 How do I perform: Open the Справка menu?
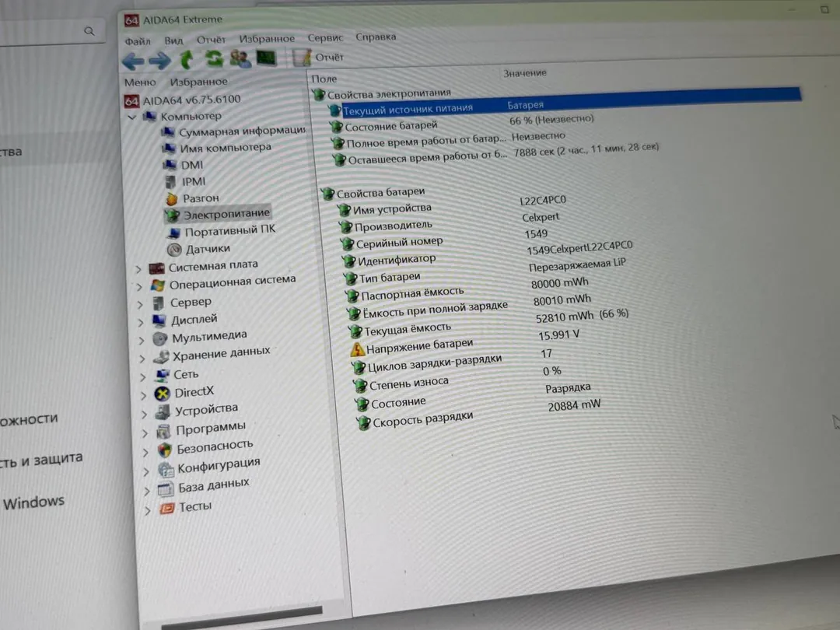[376, 37]
